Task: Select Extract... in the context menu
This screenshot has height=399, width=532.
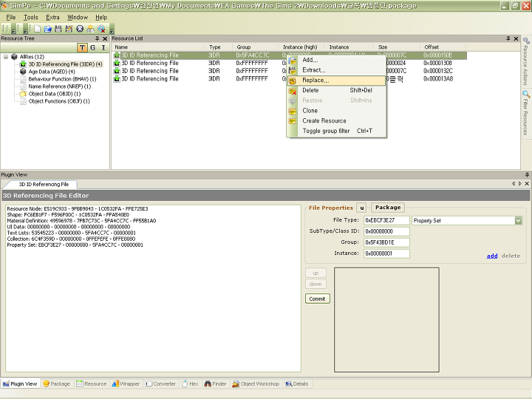Action: pos(313,70)
